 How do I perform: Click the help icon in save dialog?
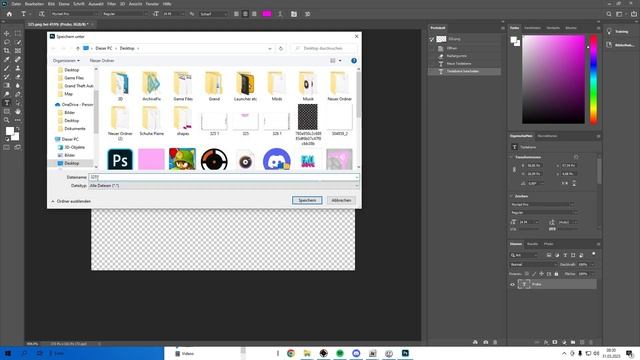tap(354, 60)
